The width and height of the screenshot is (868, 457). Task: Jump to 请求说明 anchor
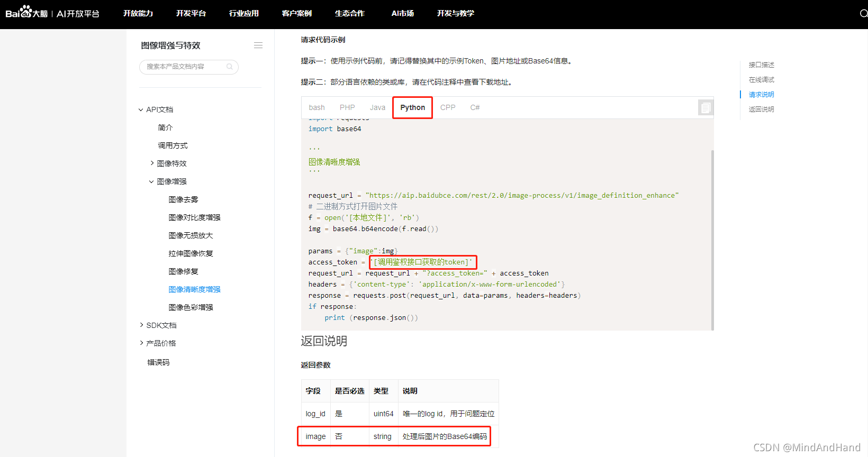pos(761,95)
